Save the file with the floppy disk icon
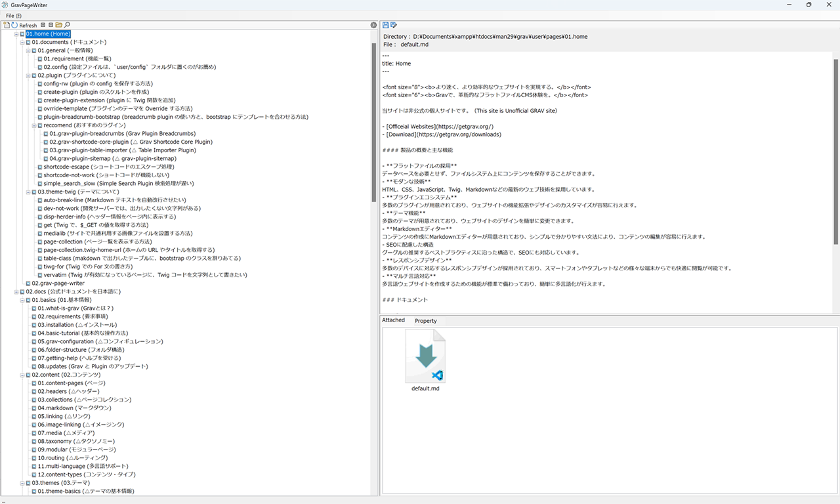This screenshot has width=840, height=504. pos(386,25)
